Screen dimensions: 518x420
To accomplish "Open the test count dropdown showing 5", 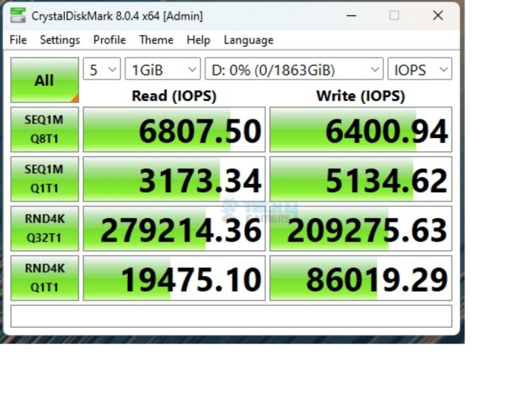I will 102,69.
